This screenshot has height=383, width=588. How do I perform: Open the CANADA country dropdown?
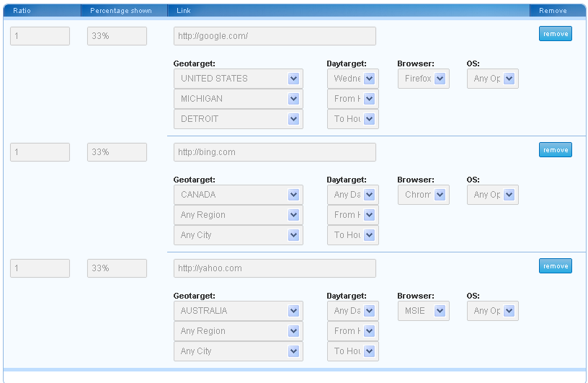[239, 195]
